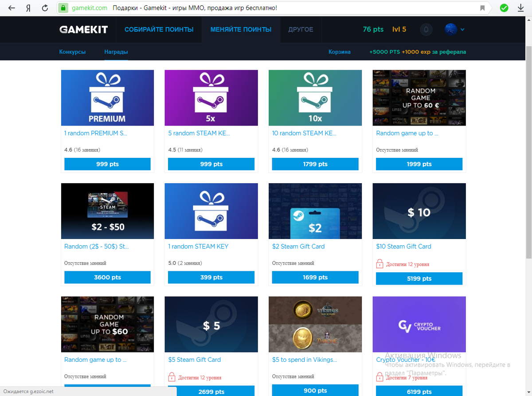The image size is (532, 396).
Task: Reload the page with the refresh icon
Action: [45, 8]
